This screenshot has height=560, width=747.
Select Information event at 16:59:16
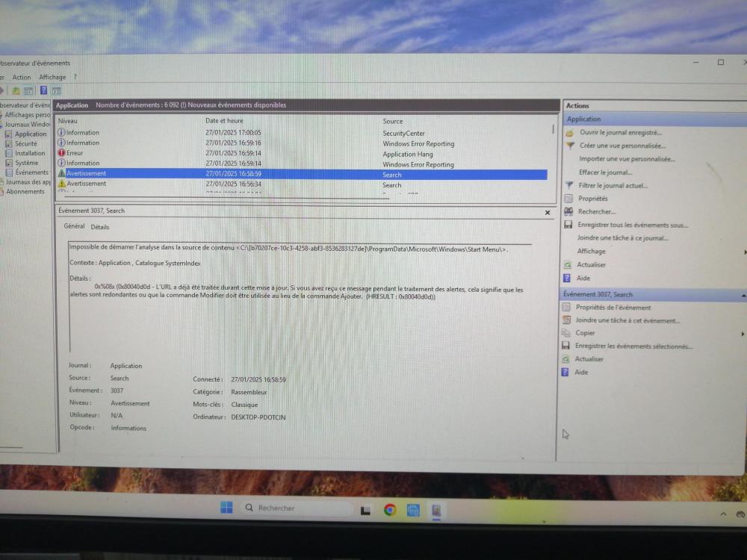coord(302,143)
